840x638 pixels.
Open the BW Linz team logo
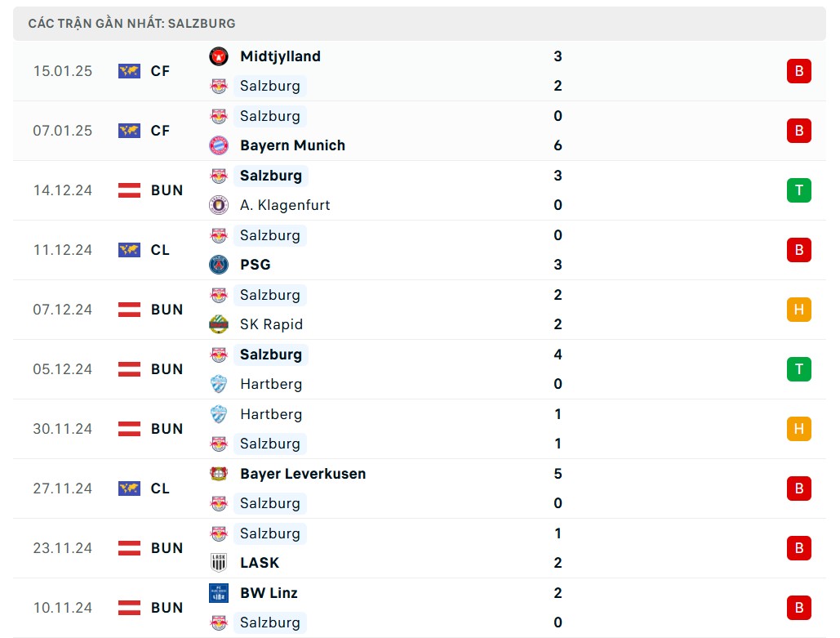tap(218, 593)
